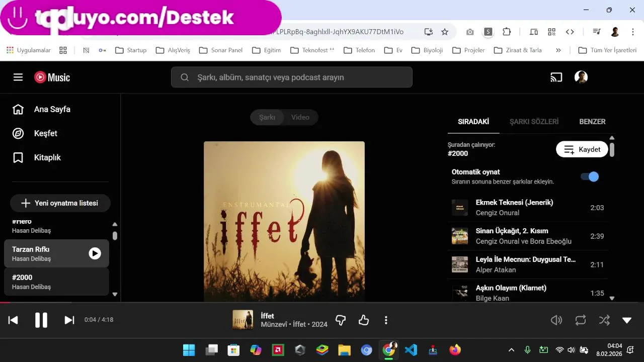644x362 pixels.
Task: Open the Chrome extensions puzzle icon
Action: [x=507, y=32]
